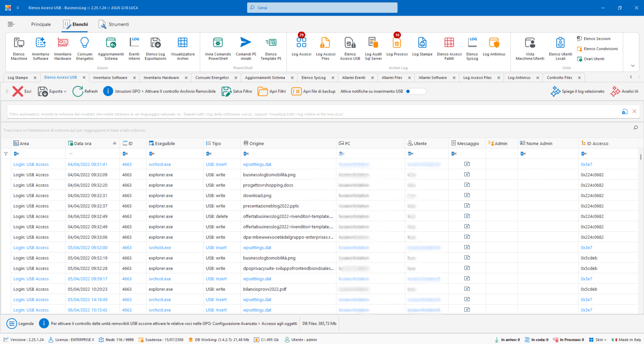This screenshot has height=346, width=644.
Task: Enable USB insertion notifications toggle
Action: tap(415, 91)
